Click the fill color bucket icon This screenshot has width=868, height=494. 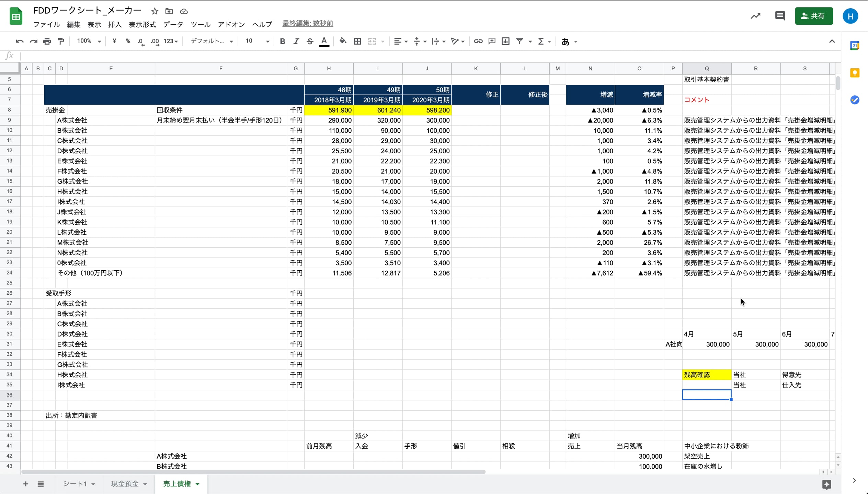pos(342,42)
